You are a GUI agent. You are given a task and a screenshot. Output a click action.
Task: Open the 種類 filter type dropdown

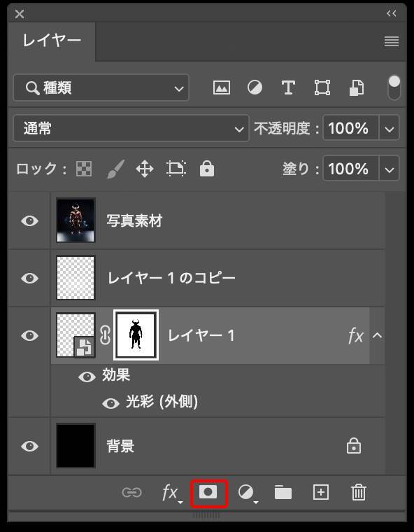coord(101,88)
